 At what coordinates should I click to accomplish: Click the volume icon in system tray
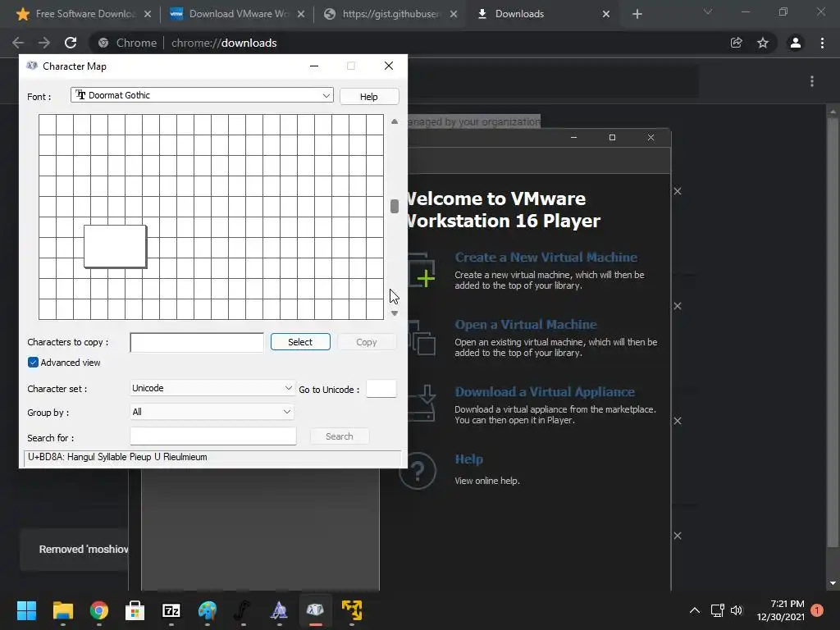(737, 610)
